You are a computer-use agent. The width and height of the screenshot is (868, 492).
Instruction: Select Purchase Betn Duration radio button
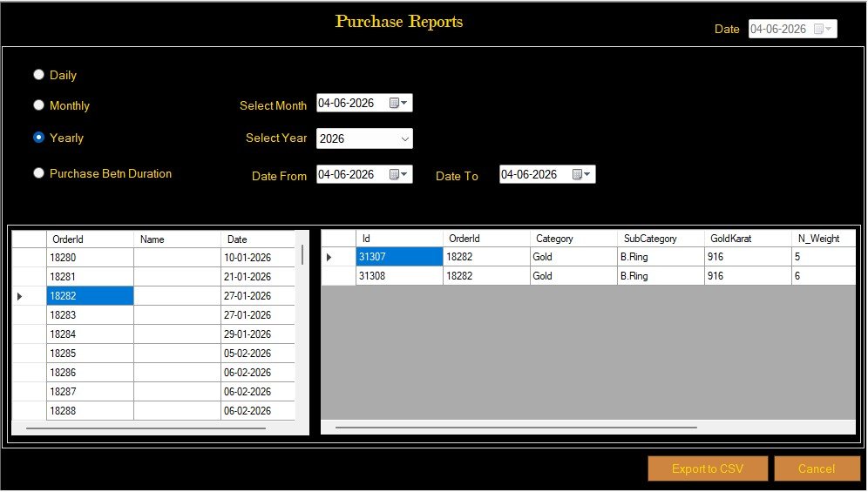(38, 173)
